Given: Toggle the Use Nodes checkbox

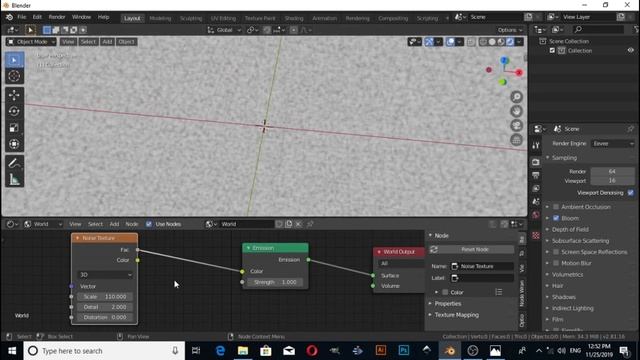Looking at the screenshot, I should tap(149, 224).
